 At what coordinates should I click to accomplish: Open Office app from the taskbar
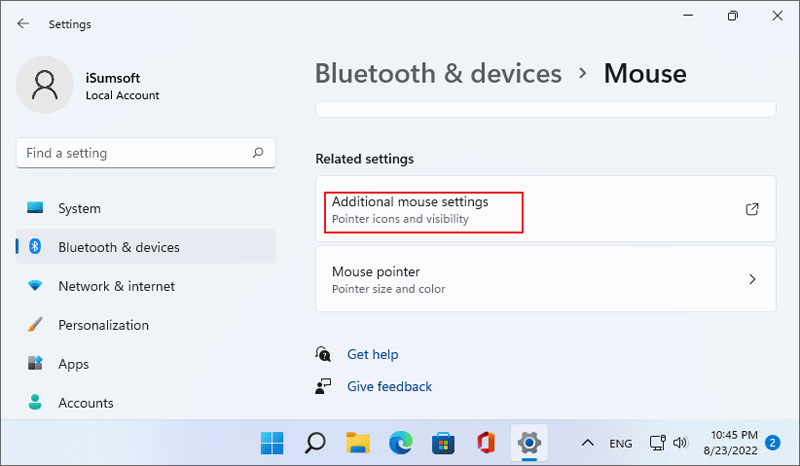pos(486,443)
